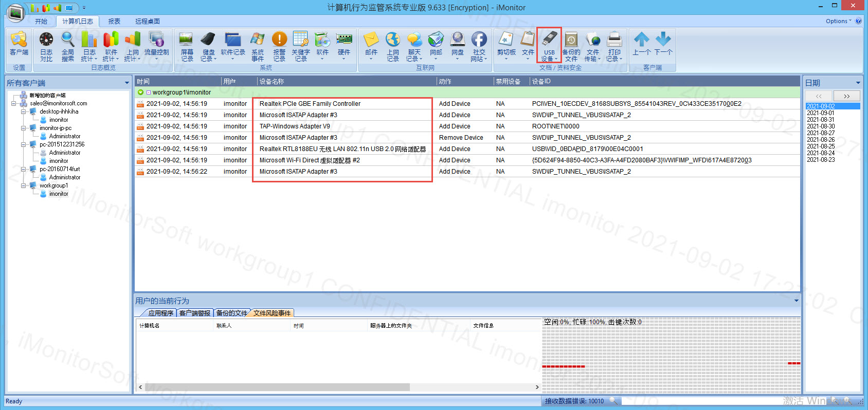Image resolution: width=868 pixels, height=410 pixels.
Task: Open the 所有客户端 panel dropdown arrow
Action: click(x=126, y=83)
